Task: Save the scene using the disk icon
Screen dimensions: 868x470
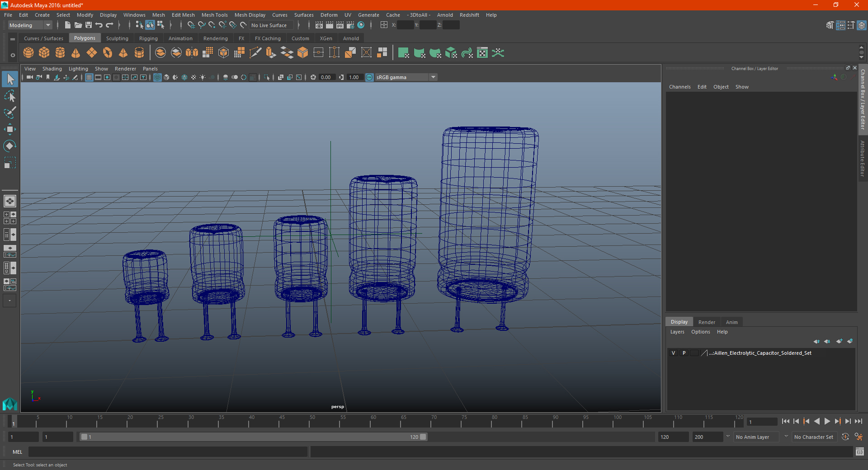Action: 89,25
